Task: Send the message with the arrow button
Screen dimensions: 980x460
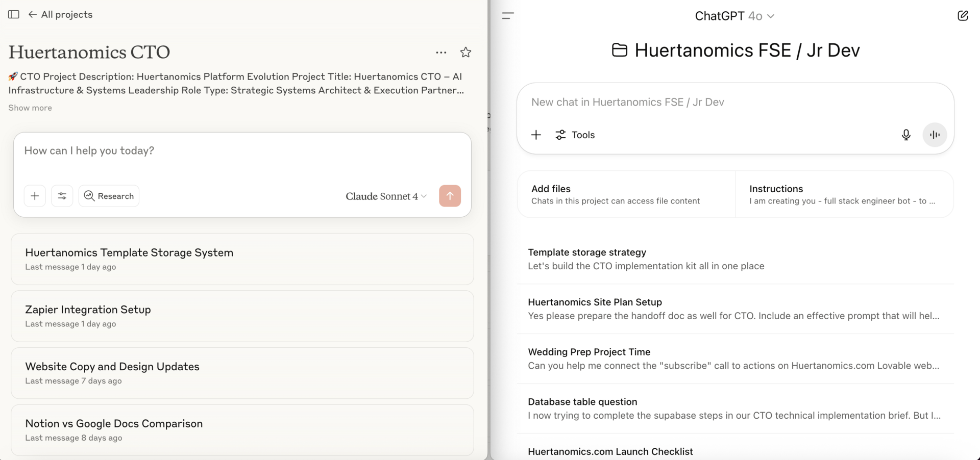Action: coord(450,196)
